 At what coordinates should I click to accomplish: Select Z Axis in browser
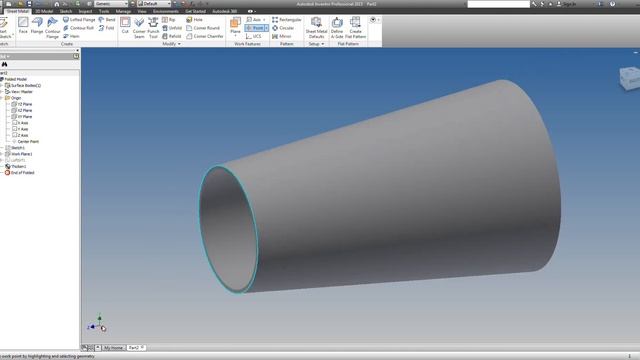click(20, 135)
